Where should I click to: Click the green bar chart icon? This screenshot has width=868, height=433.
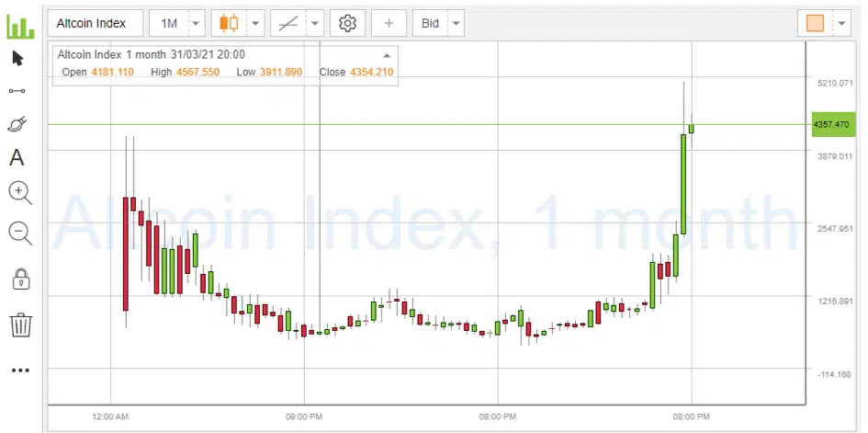click(x=20, y=26)
